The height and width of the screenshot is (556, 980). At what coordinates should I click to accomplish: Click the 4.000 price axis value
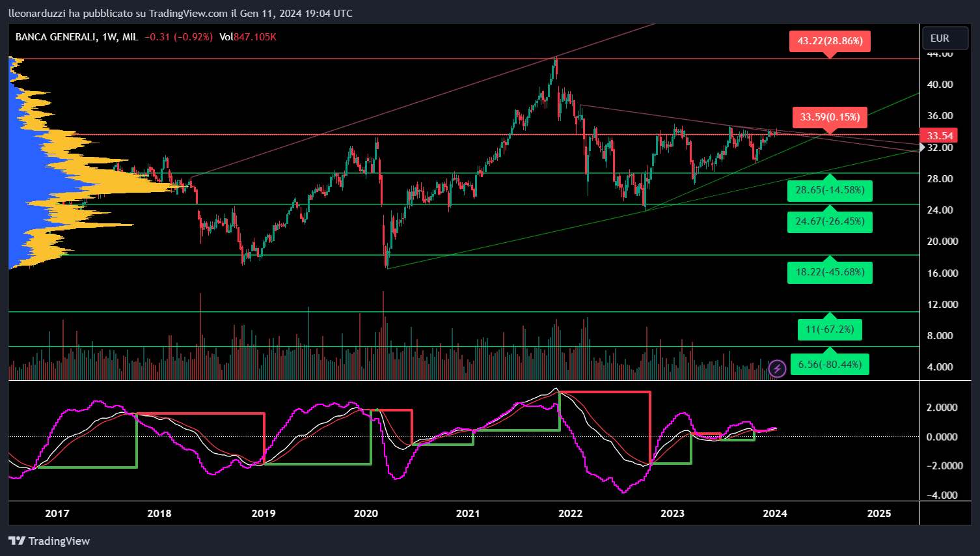click(940, 367)
